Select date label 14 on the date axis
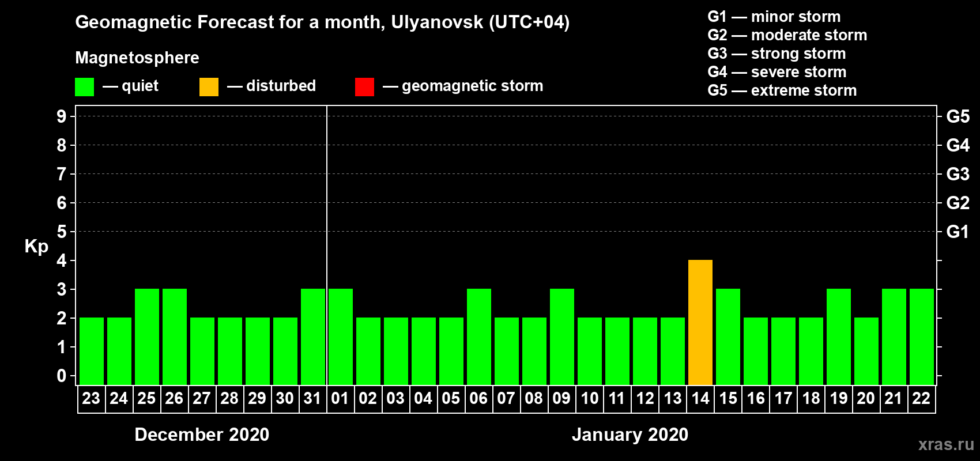This screenshot has width=980, height=461. click(700, 399)
